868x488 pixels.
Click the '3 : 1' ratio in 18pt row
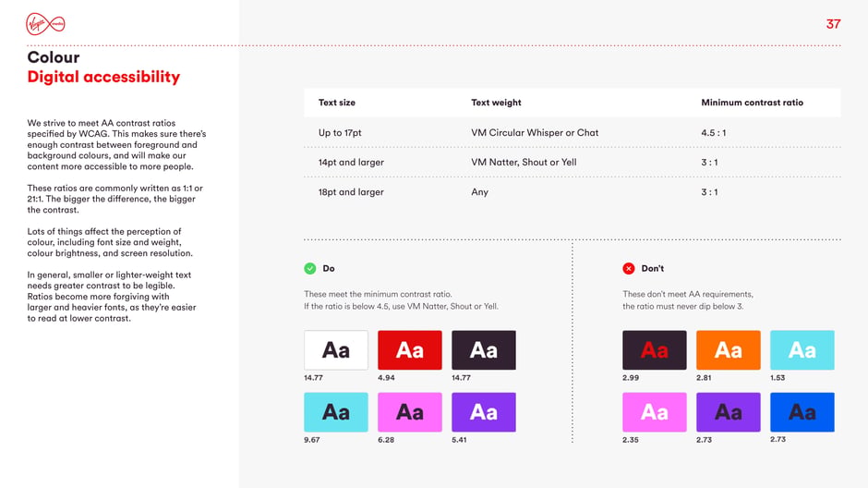pyautogui.click(x=709, y=192)
